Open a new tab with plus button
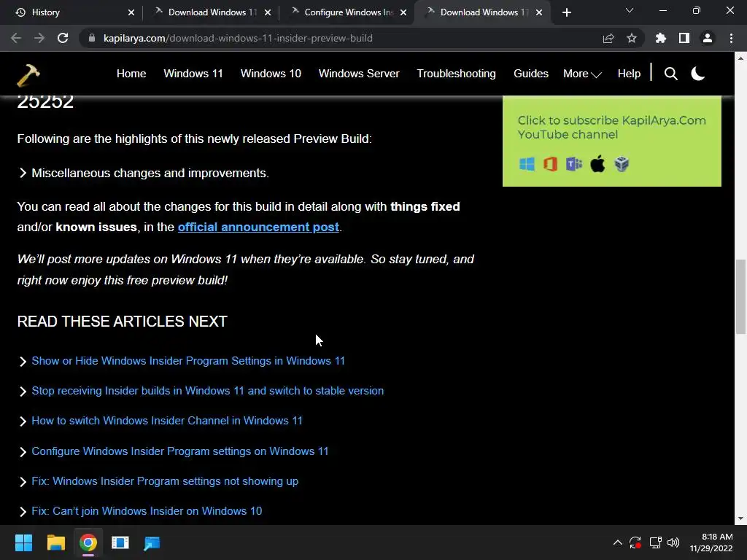Image resolution: width=747 pixels, height=560 pixels. [x=566, y=12]
